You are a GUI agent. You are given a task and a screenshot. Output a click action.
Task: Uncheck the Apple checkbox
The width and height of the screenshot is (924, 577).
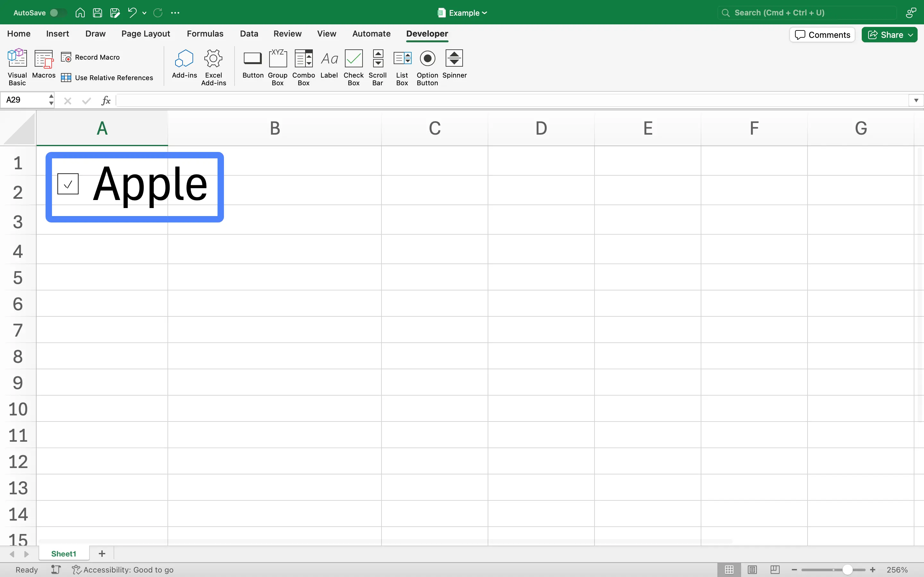click(x=68, y=184)
